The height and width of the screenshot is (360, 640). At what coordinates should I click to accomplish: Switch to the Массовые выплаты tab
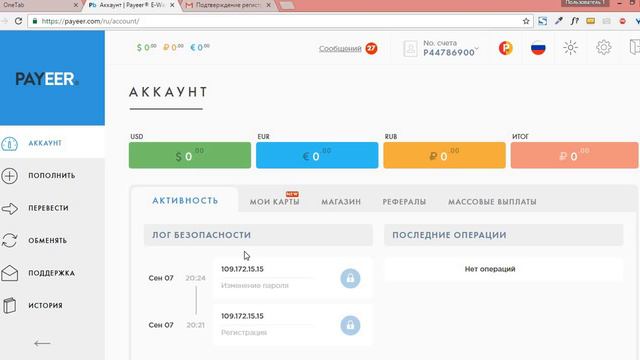[492, 202]
